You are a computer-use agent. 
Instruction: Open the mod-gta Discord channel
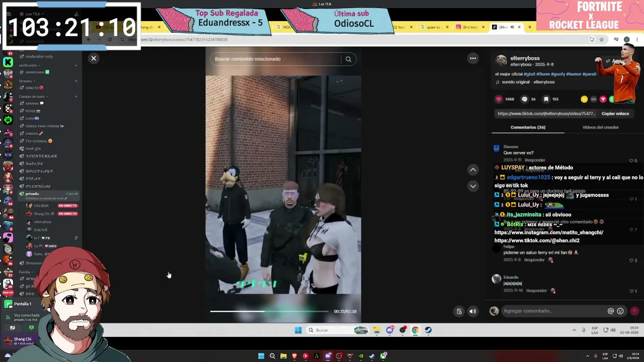click(33, 149)
